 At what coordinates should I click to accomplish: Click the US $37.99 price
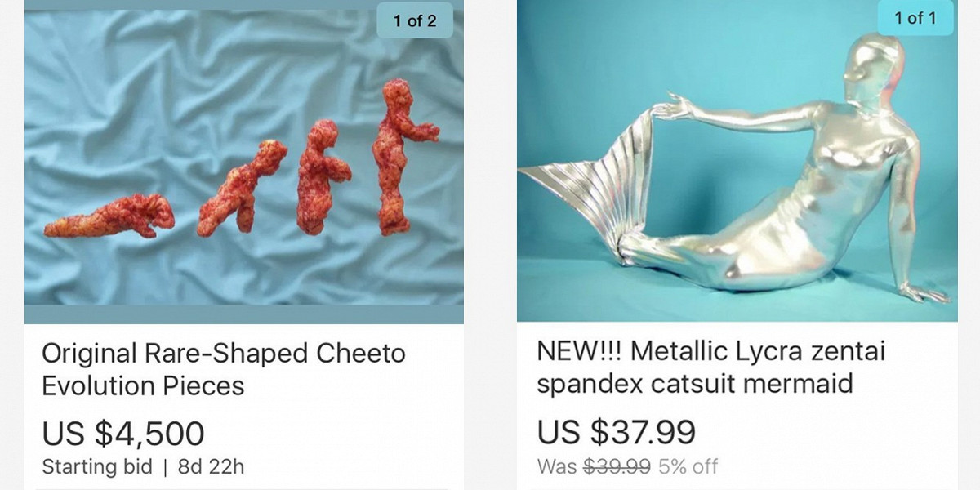(x=617, y=431)
